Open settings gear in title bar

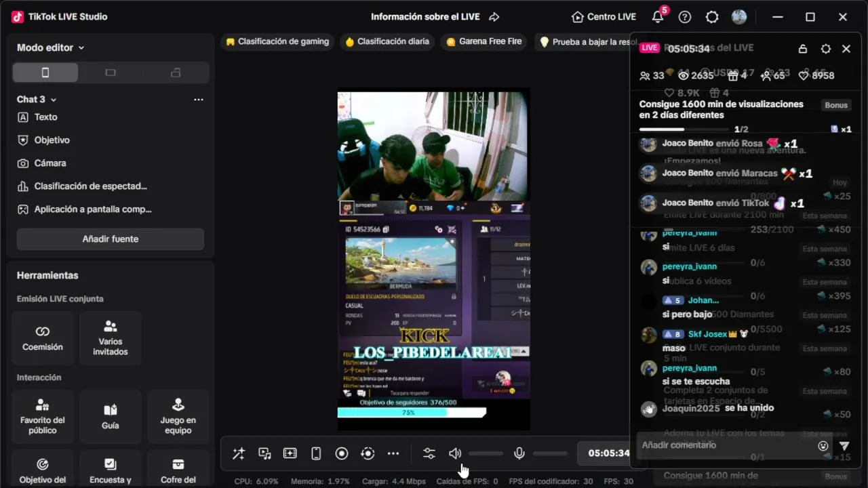click(712, 17)
